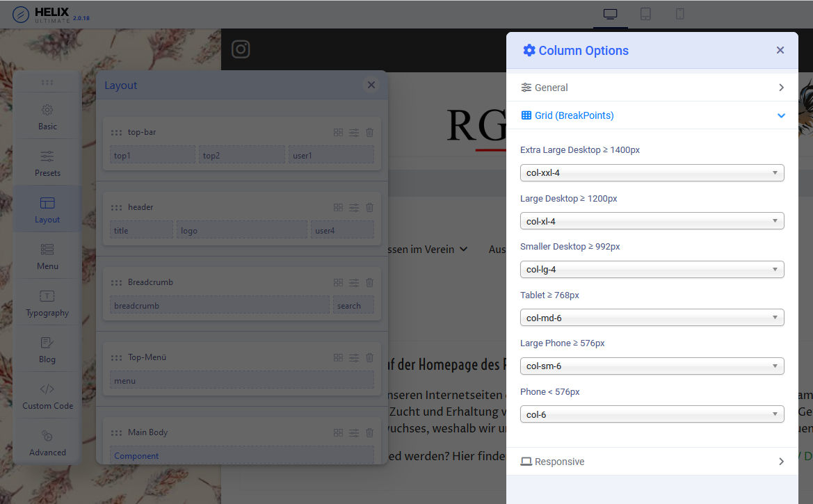The width and height of the screenshot is (813, 504).
Task: Open Custom Code section in sidebar
Action: 47,396
